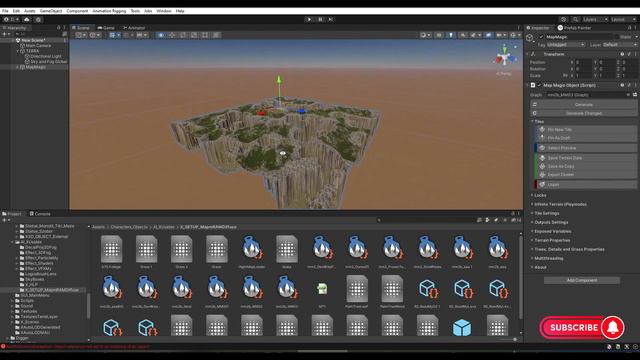Open the GameObject menu
This screenshot has width=640, height=360.
pos(51,11)
